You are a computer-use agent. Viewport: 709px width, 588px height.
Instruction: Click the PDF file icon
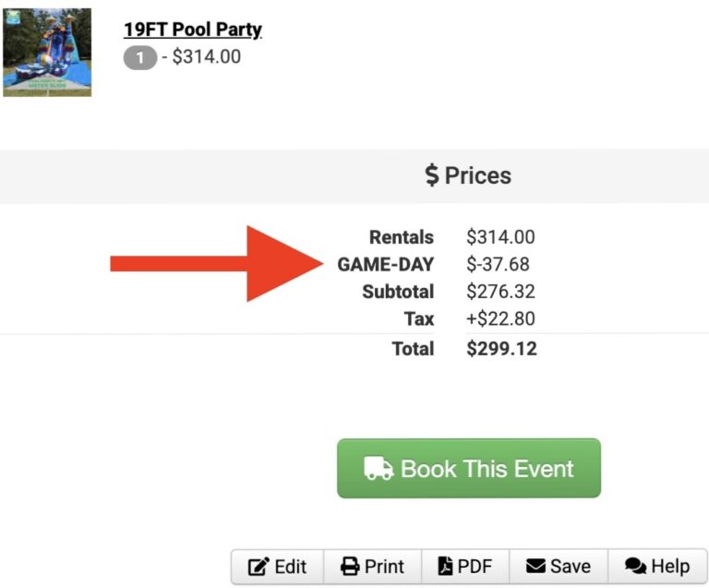click(445, 566)
